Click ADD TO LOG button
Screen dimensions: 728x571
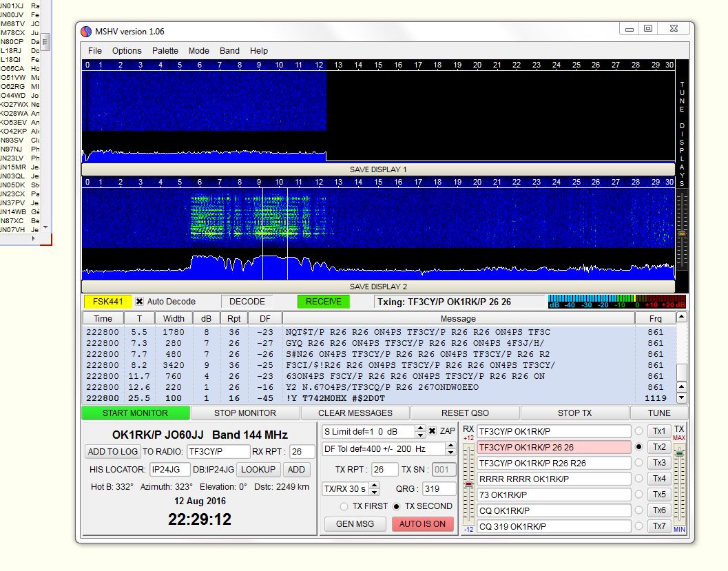tap(113, 451)
